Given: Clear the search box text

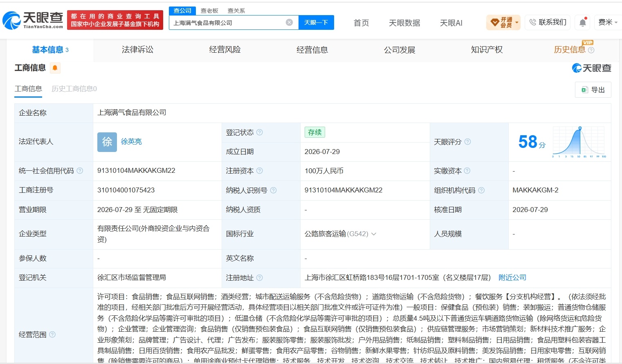Looking at the screenshot, I should tap(289, 22).
